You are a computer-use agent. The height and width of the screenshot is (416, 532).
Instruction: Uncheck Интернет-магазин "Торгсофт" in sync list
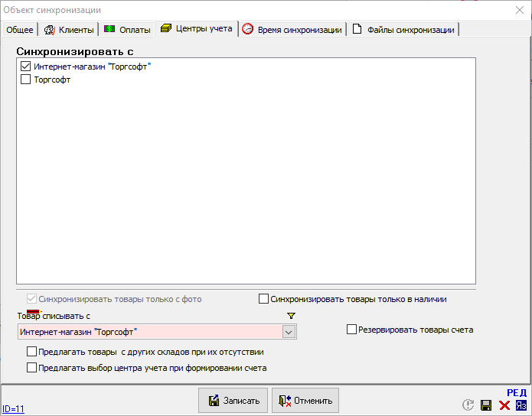[x=26, y=67]
